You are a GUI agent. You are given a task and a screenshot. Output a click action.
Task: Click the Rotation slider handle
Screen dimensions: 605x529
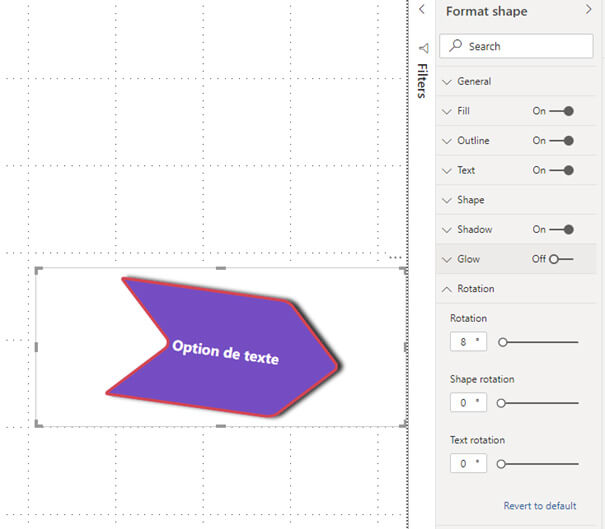coord(502,342)
